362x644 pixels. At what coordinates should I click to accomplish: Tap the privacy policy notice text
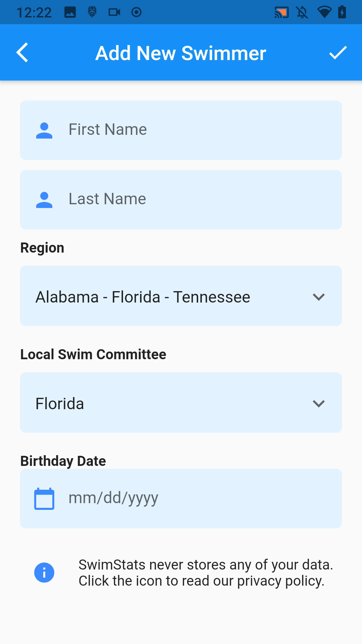point(206,573)
